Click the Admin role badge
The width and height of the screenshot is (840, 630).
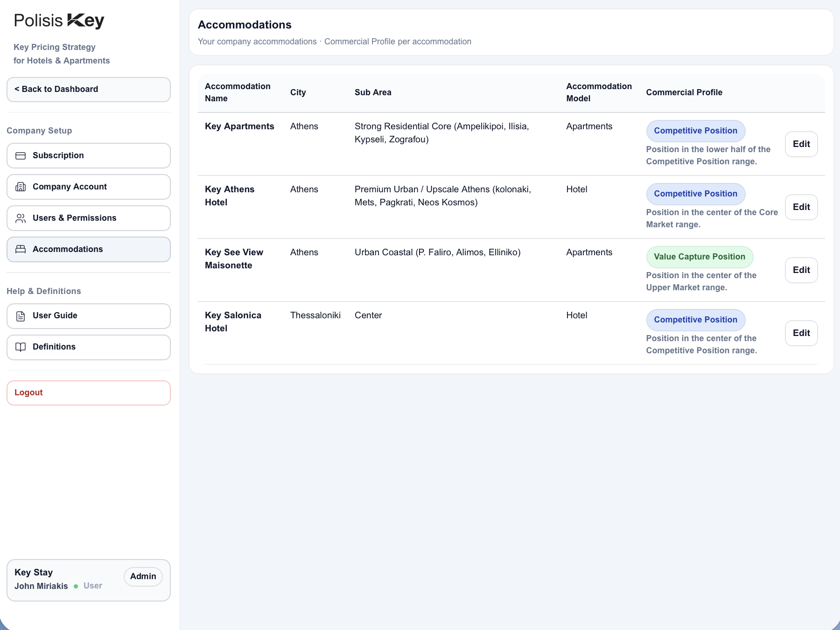[x=143, y=577]
